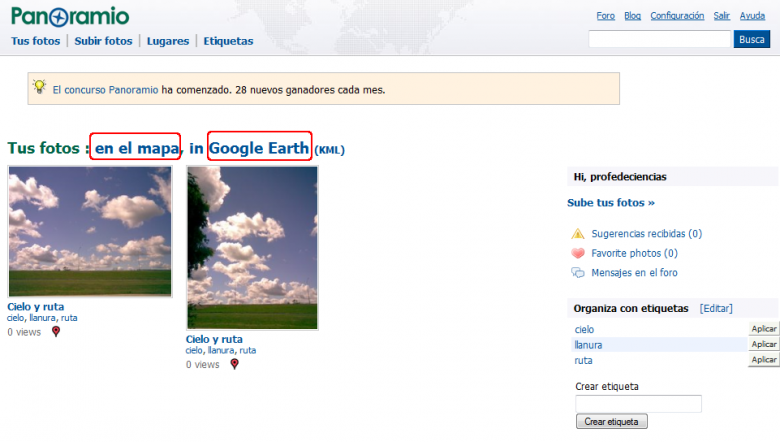Viewport: 780px width, 442px height.
Task: Click the Busca search button
Action: (x=751, y=39)
